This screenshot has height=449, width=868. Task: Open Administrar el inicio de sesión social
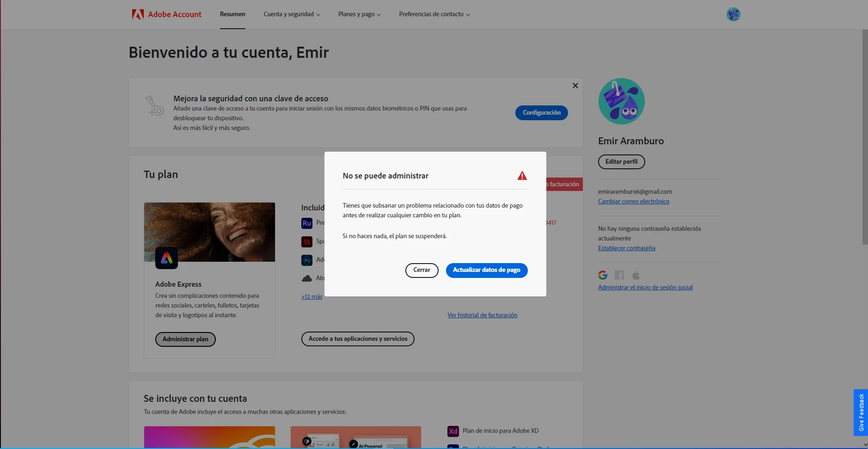click(x=645, y=288)
